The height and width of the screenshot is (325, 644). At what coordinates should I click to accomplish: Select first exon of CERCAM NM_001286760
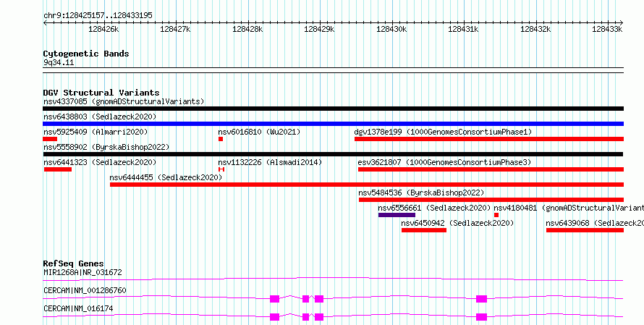click(x=275, y=299)
